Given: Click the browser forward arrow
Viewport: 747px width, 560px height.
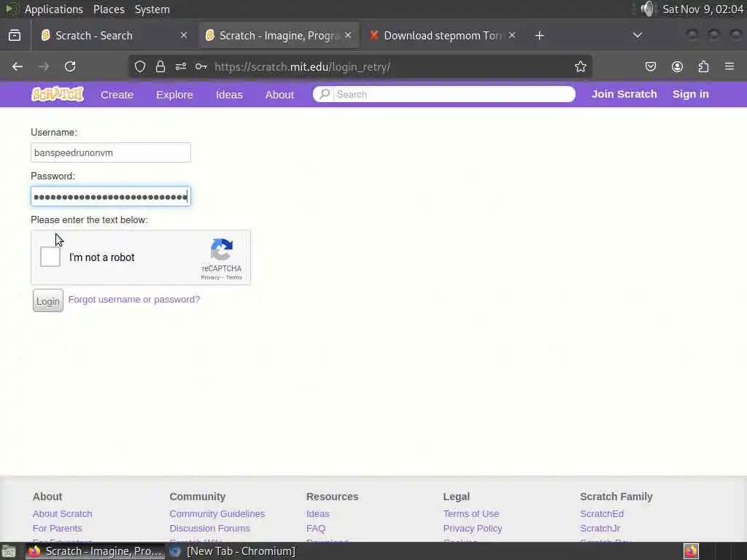Looking at the screenshot, I should point(43,66).
